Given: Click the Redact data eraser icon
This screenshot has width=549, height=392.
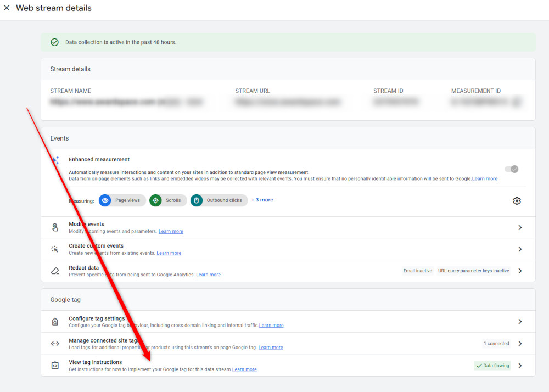Looking at the screenshot, I should 55,271.
